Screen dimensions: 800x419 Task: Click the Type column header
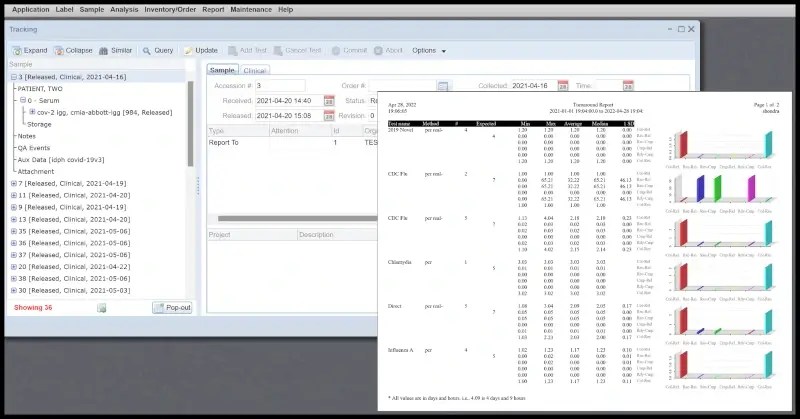pos(238,131)
